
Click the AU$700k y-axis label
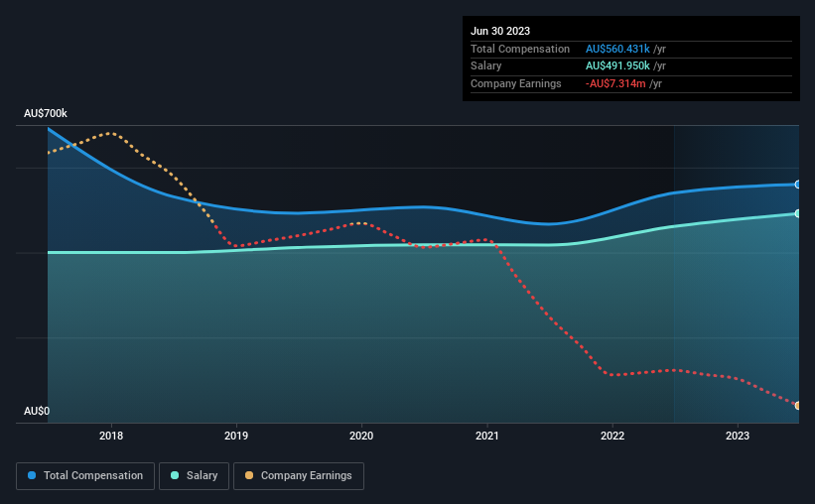[46, 113]
